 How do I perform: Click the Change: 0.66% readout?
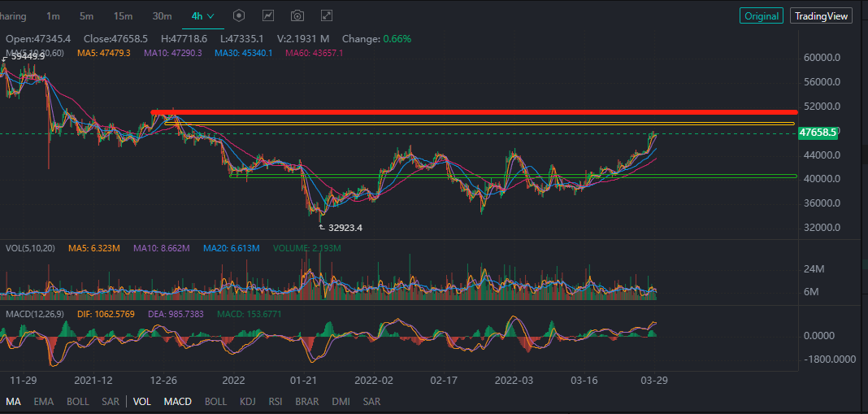click(376, 39)
